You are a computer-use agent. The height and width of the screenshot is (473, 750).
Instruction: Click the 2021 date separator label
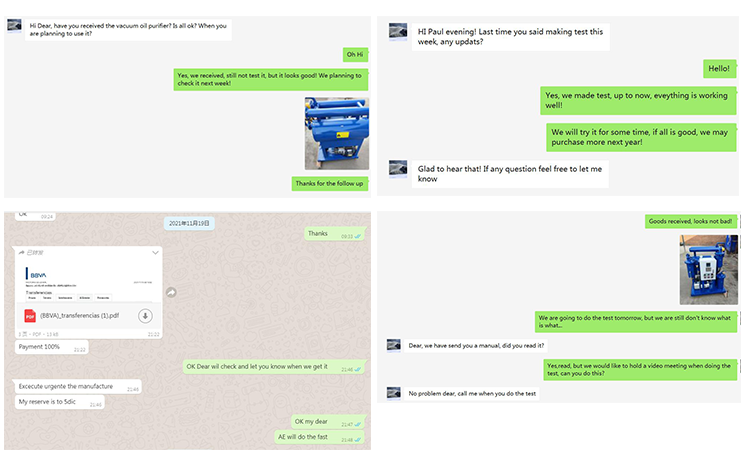pos(189,223)
